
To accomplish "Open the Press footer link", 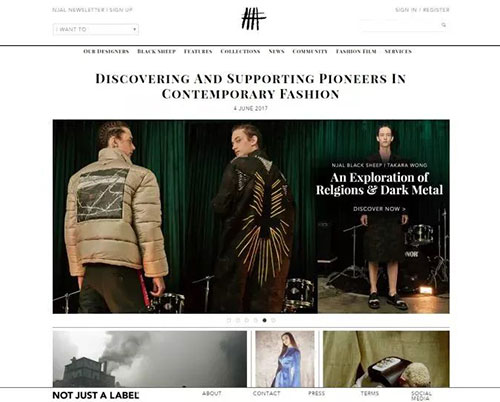I will click(x=316, y=393).
